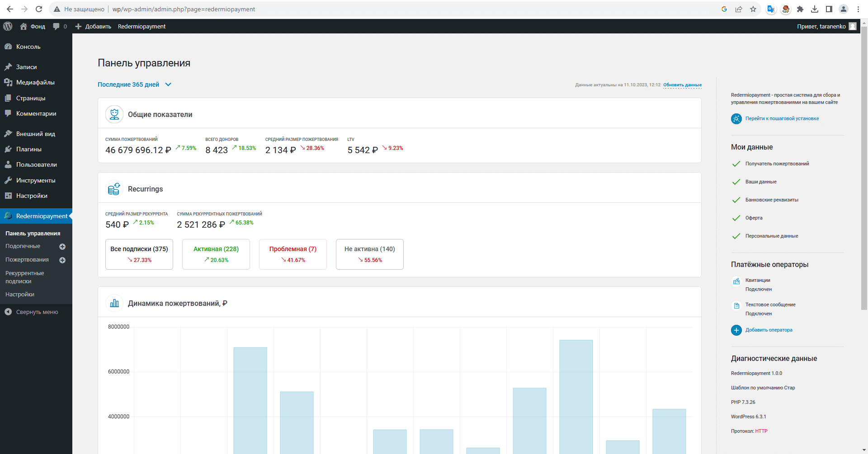Select the Не активна (140) subscriptions filter
The image size is (868, 454).
tap(369, 254)
